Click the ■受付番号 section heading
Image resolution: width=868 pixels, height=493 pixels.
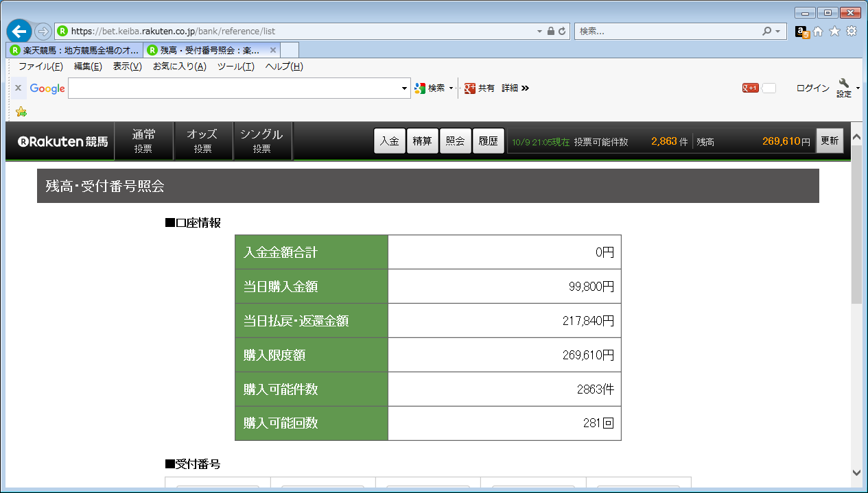point(192,464)
